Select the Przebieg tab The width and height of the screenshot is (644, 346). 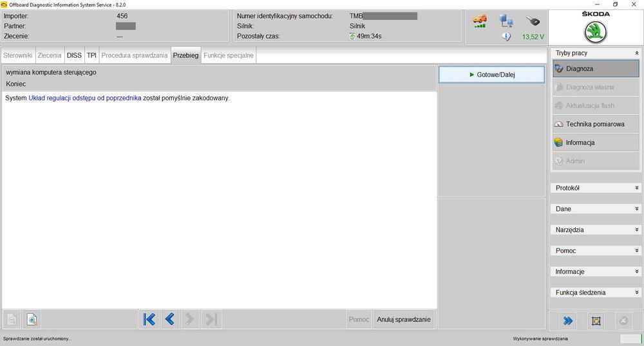tap(185, 55)
